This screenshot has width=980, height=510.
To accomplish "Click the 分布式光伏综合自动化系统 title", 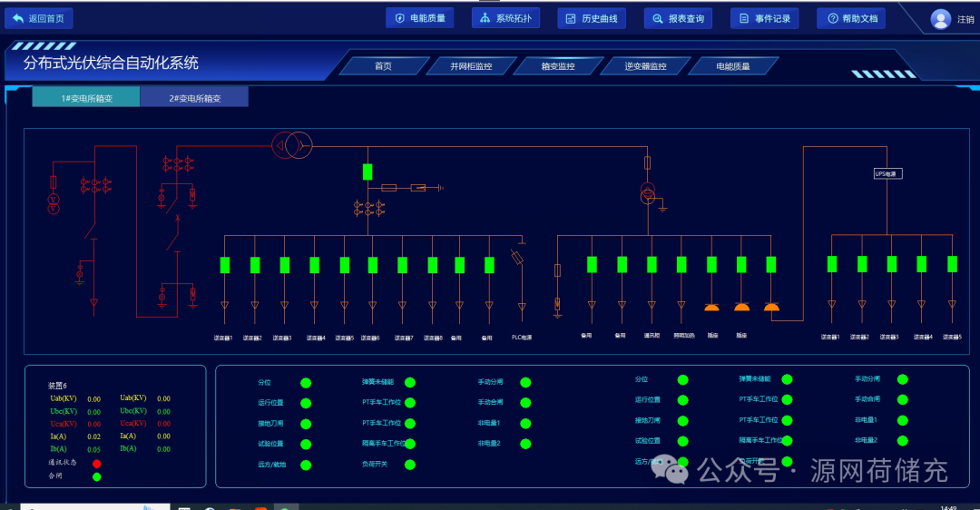I will click(112, 64).
